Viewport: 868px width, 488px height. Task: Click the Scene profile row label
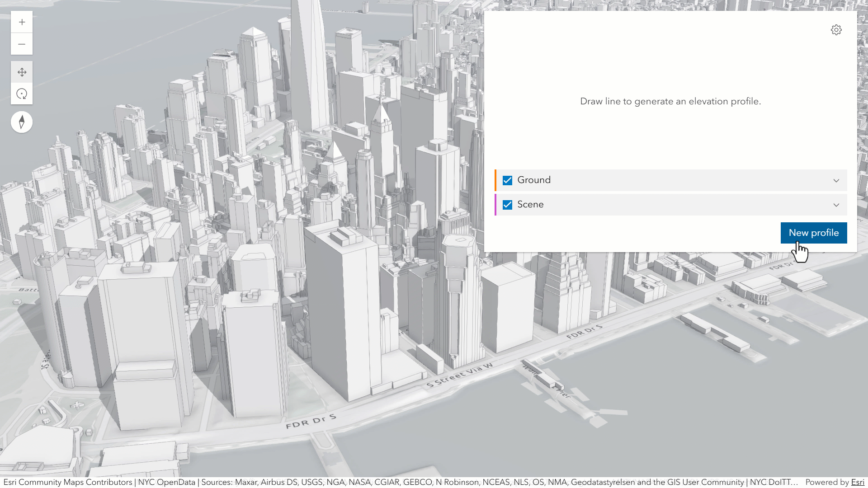530,204
